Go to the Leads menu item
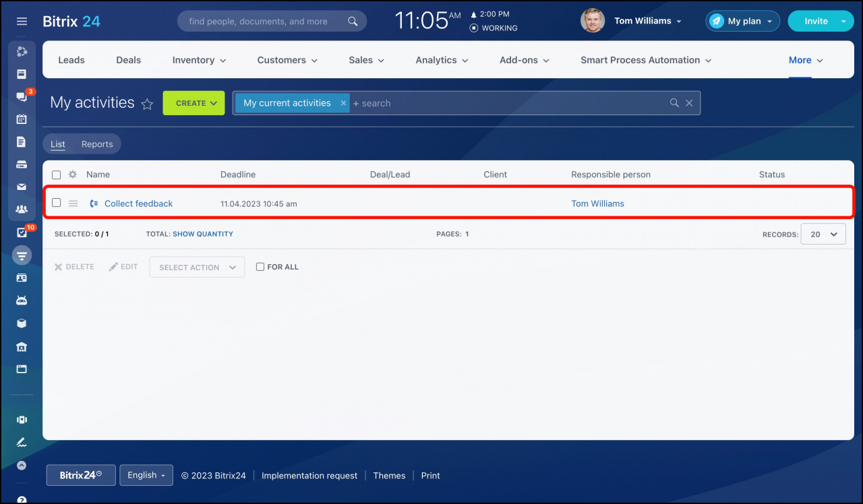Viewport: 863px width, 504px height. [71, 60]
